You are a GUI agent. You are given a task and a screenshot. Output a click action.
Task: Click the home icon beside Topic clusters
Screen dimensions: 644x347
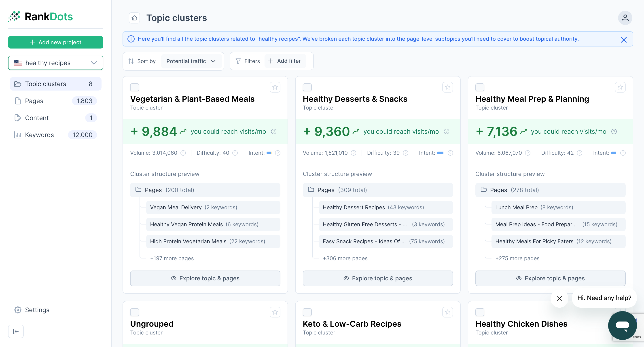pos(134,18)
